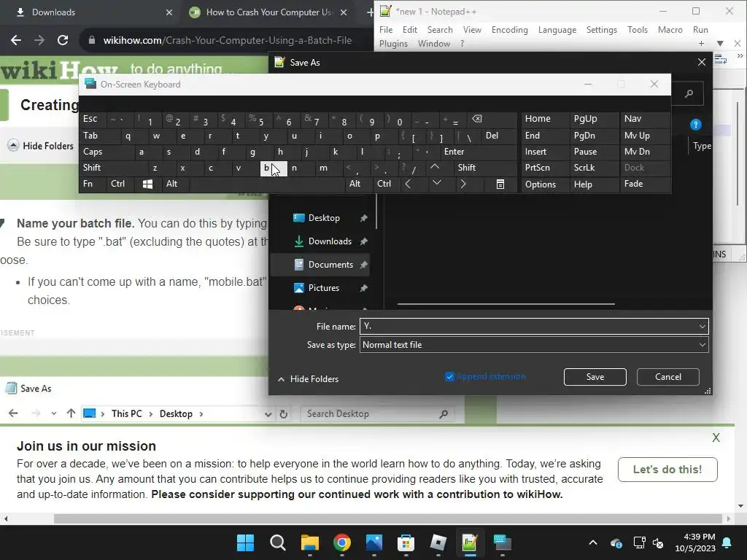Click Chrome address bar with wikihow URL
The height and width of the screenshot is (560, 747).
tap(228, 40)
